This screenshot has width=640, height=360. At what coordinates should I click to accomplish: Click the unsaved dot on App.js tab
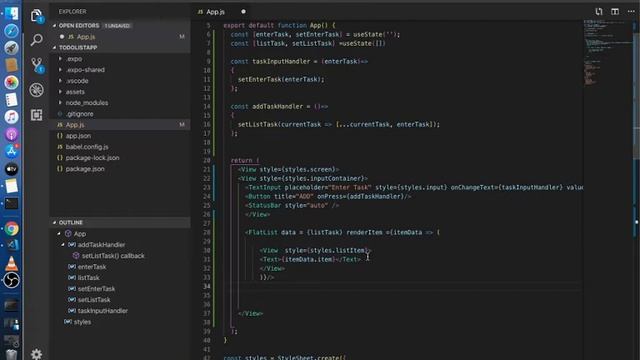(x=243, y=11)
